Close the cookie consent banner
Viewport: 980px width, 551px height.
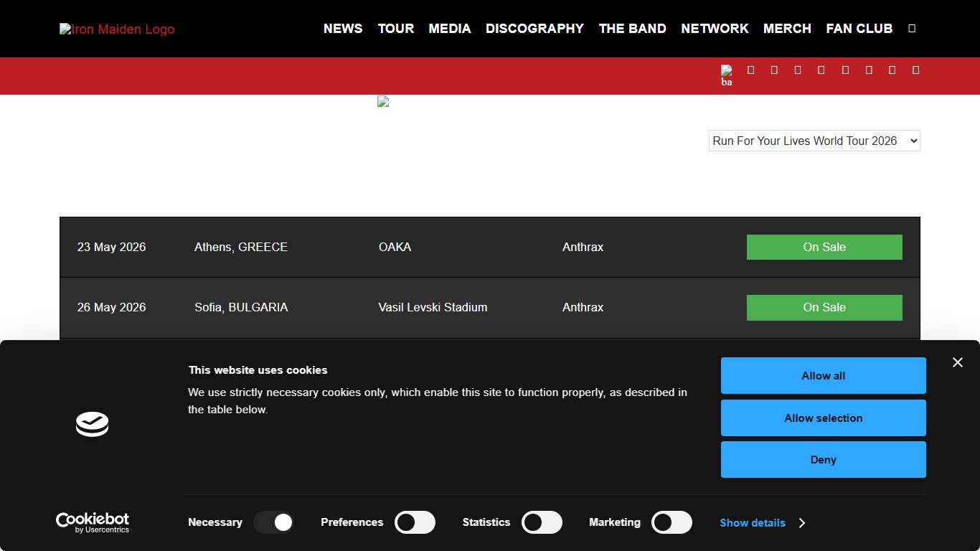(x=957, y=362)
